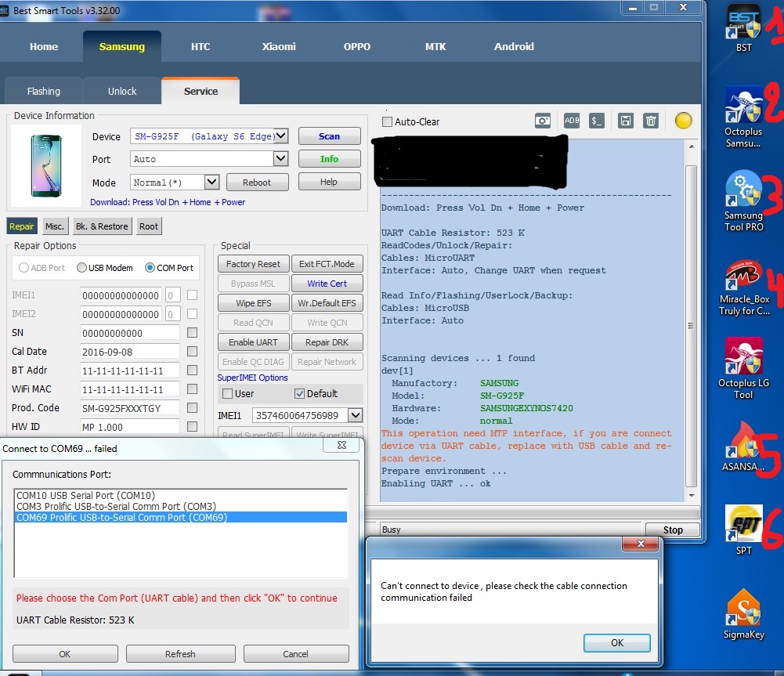Enable the Auto-Clear checkbox

pyautogui.click(x=387, y=121)
